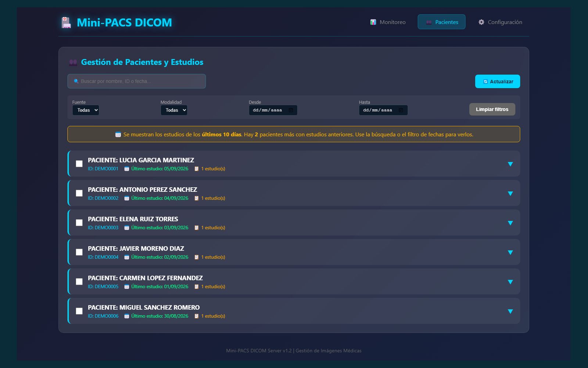Click clipboard icon in Elena Ruiz Torres row
588x368 pixels.
197,228
